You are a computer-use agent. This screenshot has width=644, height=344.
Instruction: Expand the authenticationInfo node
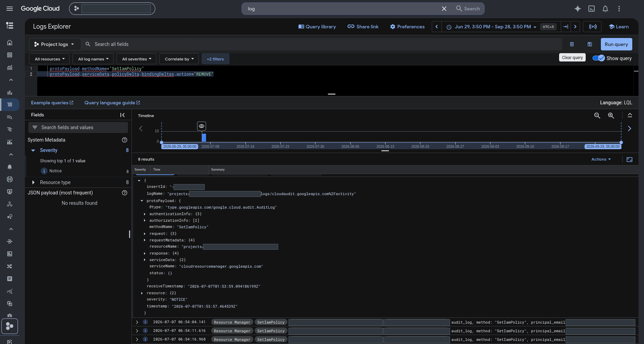pyautogui.click(x=145, y=214)
